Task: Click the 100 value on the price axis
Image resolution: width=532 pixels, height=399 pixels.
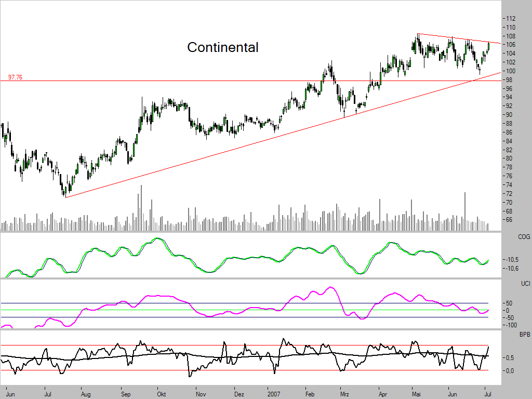Action: 511,71
